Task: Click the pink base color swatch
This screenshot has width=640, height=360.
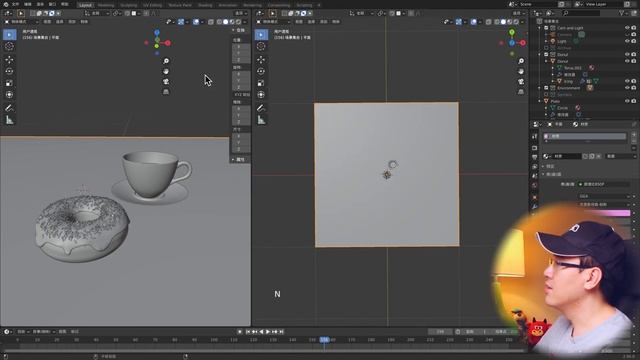Action: (607, 213)
